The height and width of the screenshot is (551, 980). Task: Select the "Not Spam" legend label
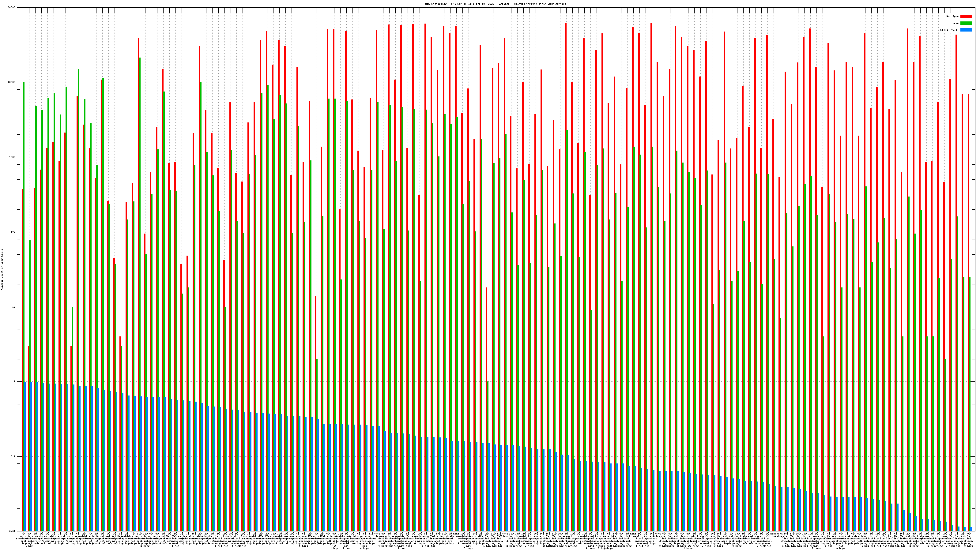(953, 16)
